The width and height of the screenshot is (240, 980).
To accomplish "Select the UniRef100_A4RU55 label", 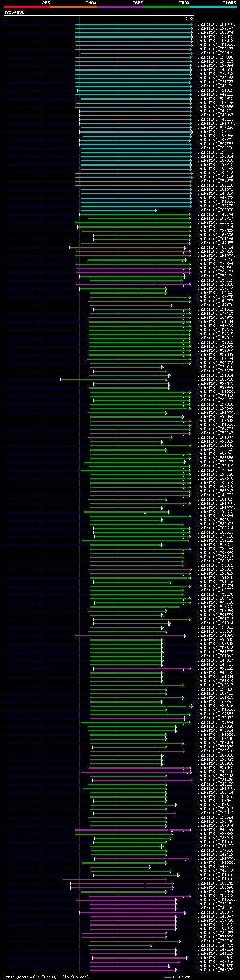I will tap(215, 243).
